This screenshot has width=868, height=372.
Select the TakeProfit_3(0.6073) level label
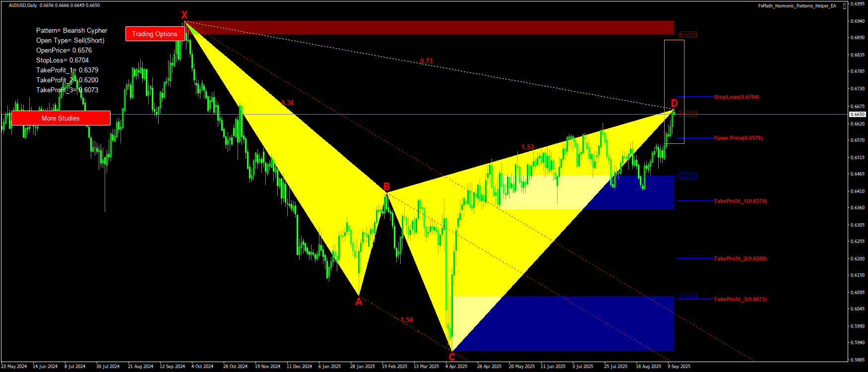pos(740,300)
